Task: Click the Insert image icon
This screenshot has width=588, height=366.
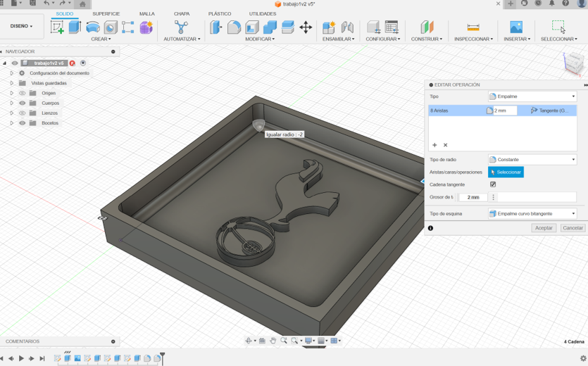Action: (516, 27)
